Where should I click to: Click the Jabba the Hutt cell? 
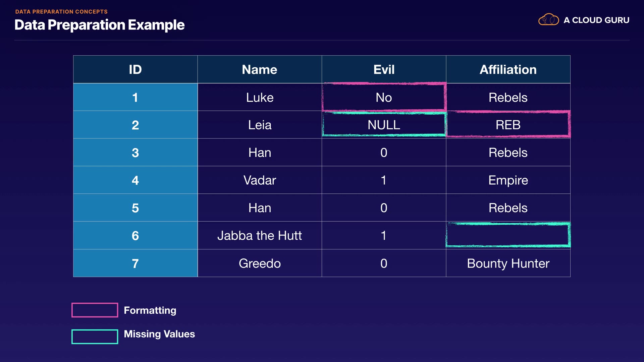[259, 235]
